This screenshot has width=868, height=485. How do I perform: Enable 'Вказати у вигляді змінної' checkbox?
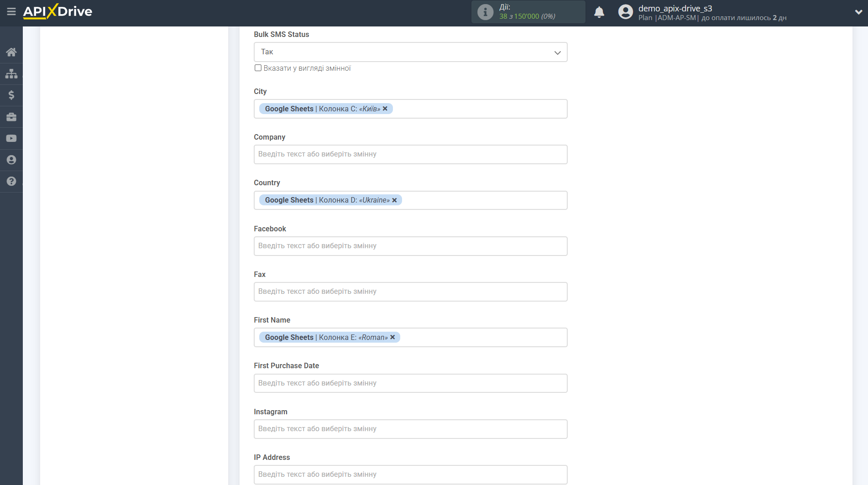[x=258, y=68]
